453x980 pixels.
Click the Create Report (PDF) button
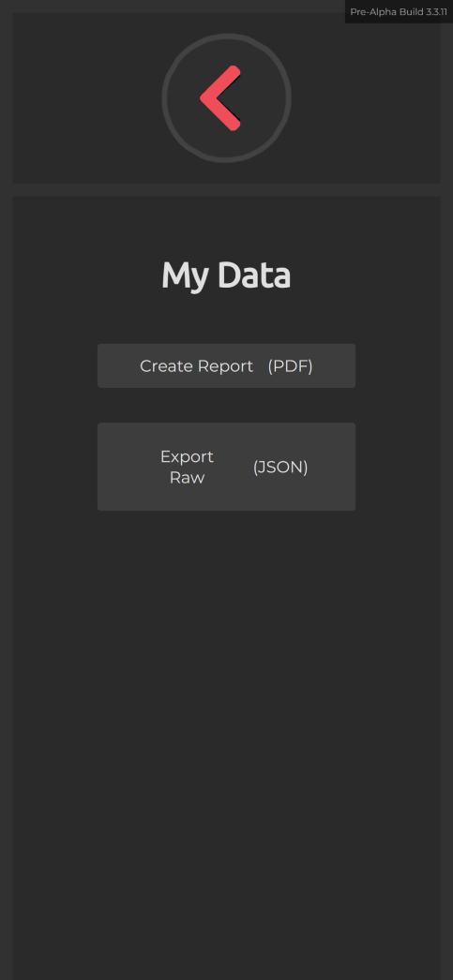[x=226, y=365]
